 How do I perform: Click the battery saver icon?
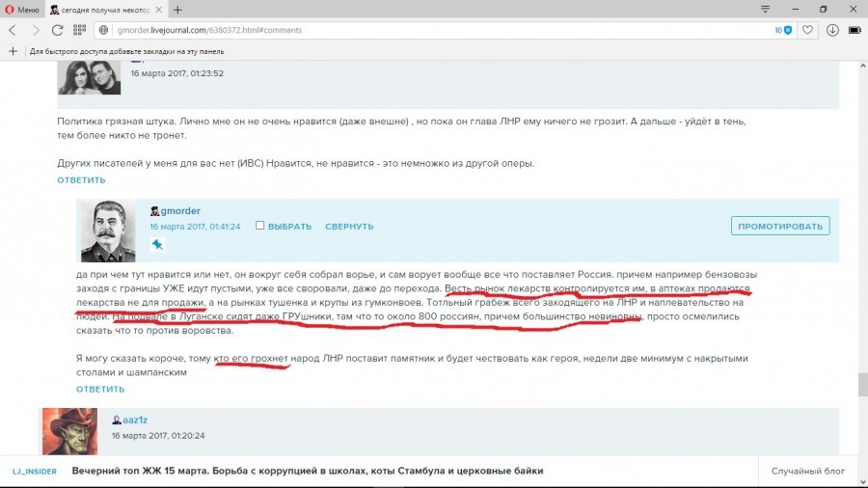[854, 30]
